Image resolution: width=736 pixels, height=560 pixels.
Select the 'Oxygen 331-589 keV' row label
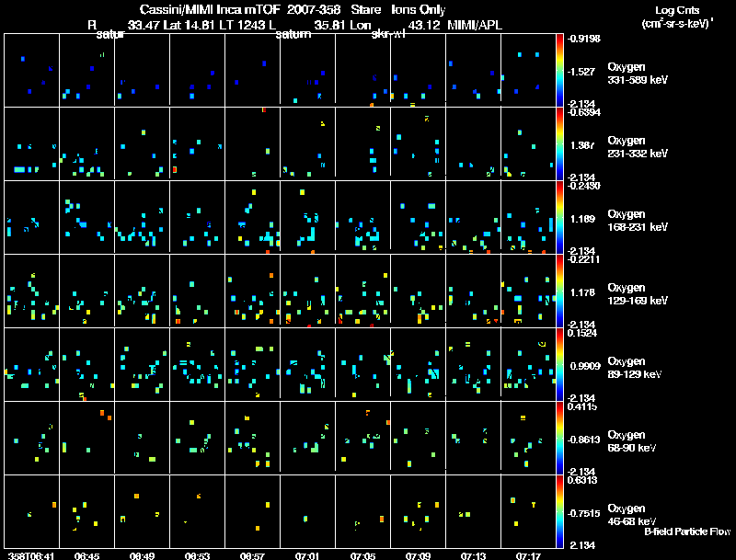[638, 74]
